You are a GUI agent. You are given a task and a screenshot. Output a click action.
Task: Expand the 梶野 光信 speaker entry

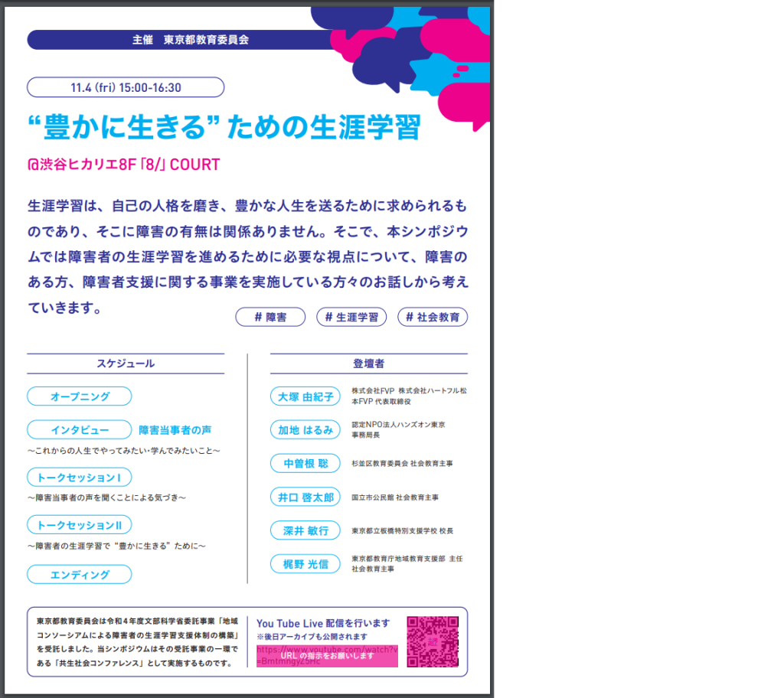305,564
